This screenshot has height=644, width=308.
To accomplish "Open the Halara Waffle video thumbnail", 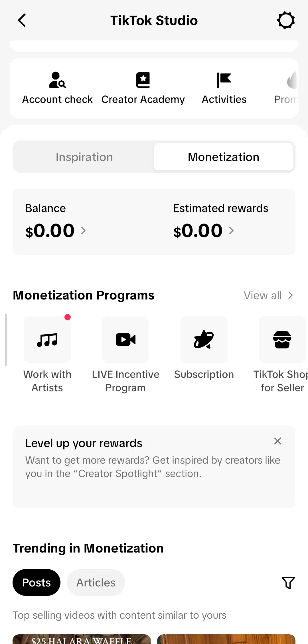I will pyautogui.click(x=82, y=639).
